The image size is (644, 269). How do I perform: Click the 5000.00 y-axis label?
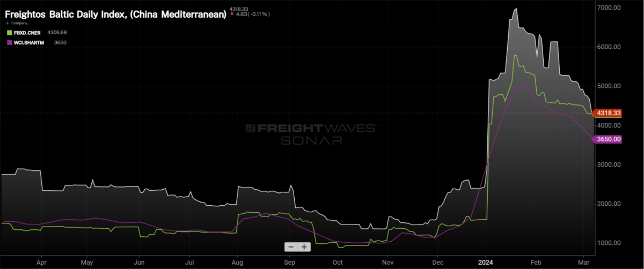(609, 86)
